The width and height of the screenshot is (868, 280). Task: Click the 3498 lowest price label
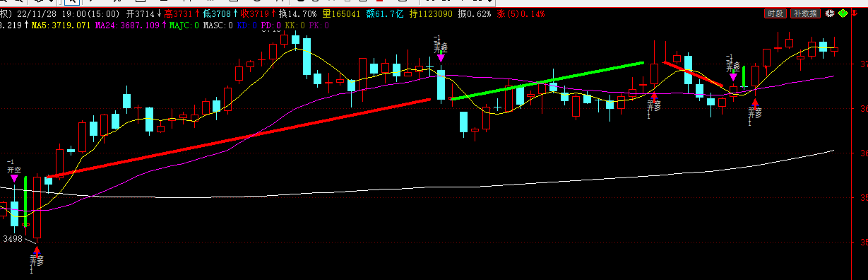pos(12,239)
